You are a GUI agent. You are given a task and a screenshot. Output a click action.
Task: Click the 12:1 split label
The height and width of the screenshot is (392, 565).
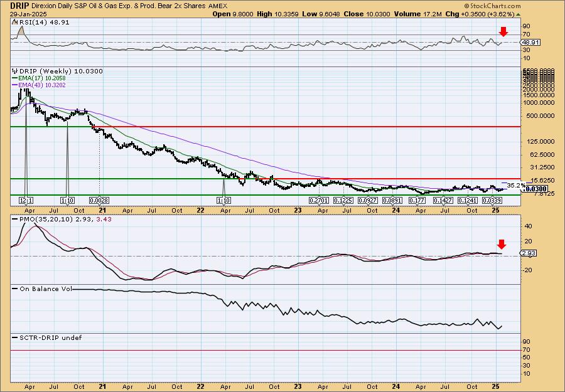click(26, 201)
